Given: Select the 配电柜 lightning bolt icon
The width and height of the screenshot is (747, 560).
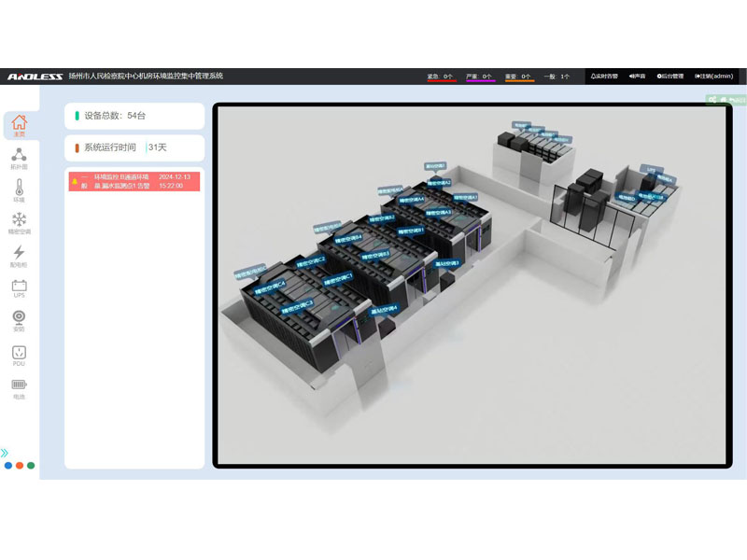Looking at the screenshot, I should [19, 255].
